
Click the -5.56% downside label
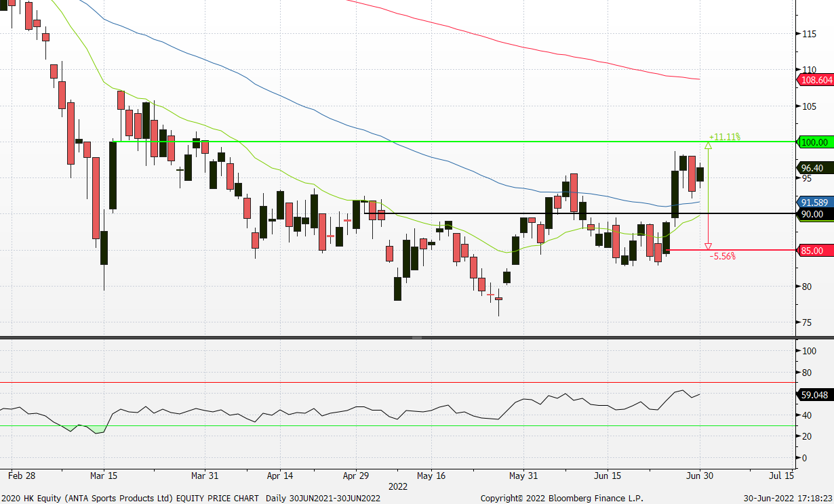click(x=722, y=256)
